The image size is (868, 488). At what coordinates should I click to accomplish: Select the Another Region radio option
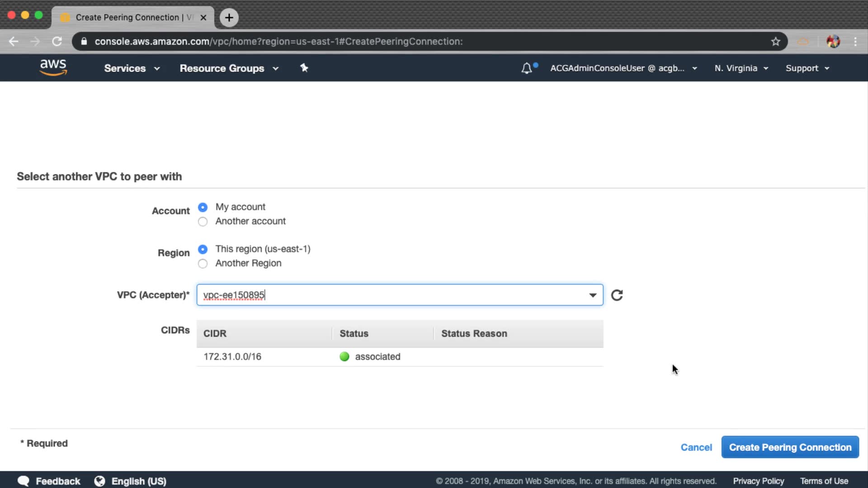tap(203, 263)
